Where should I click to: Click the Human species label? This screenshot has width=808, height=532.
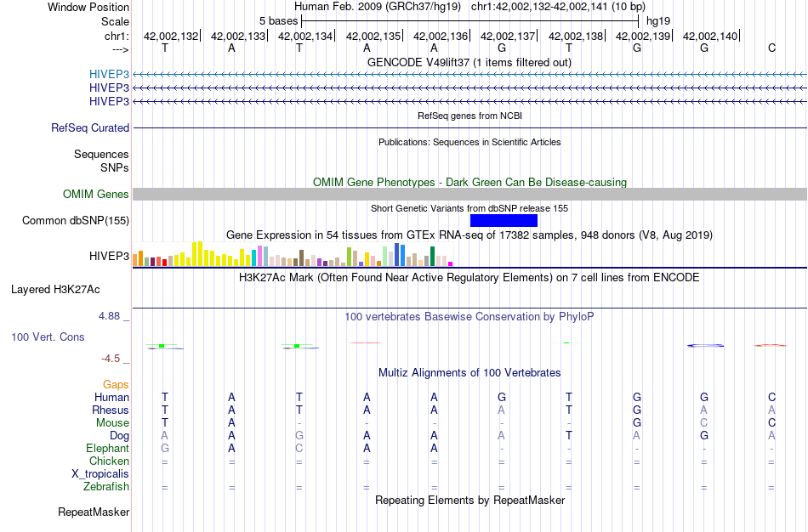[111, 397]
